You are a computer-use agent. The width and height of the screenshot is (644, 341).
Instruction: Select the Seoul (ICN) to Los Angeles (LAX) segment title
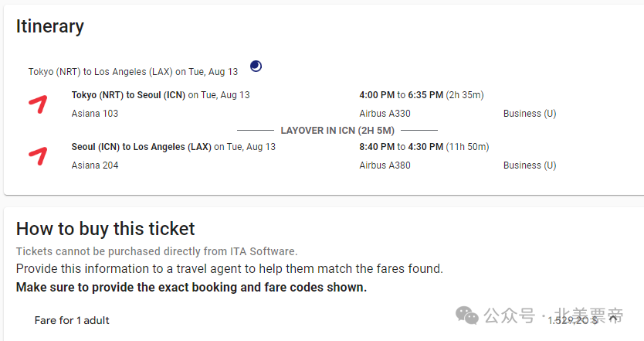click(x=141, y=147)
